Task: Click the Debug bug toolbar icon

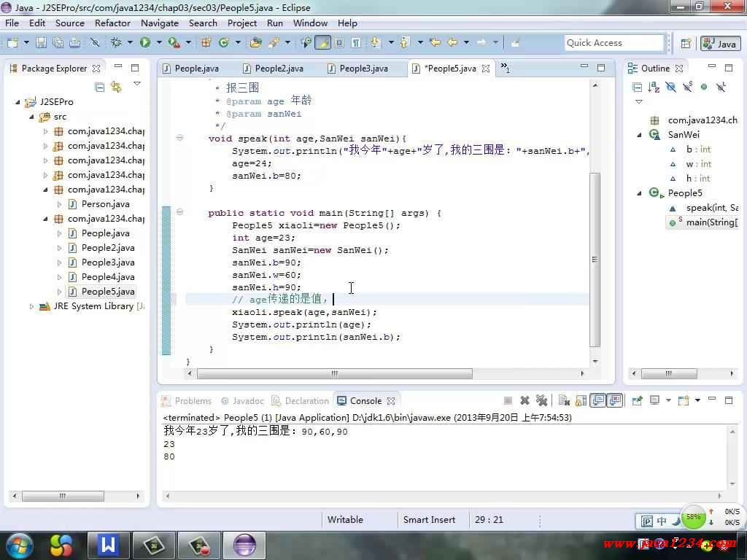Action: point(116,43)
